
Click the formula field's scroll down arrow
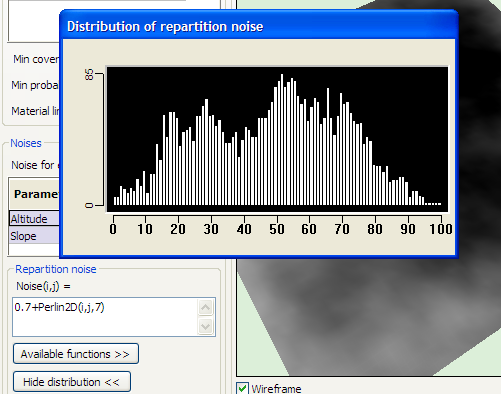tap(205, 326)
